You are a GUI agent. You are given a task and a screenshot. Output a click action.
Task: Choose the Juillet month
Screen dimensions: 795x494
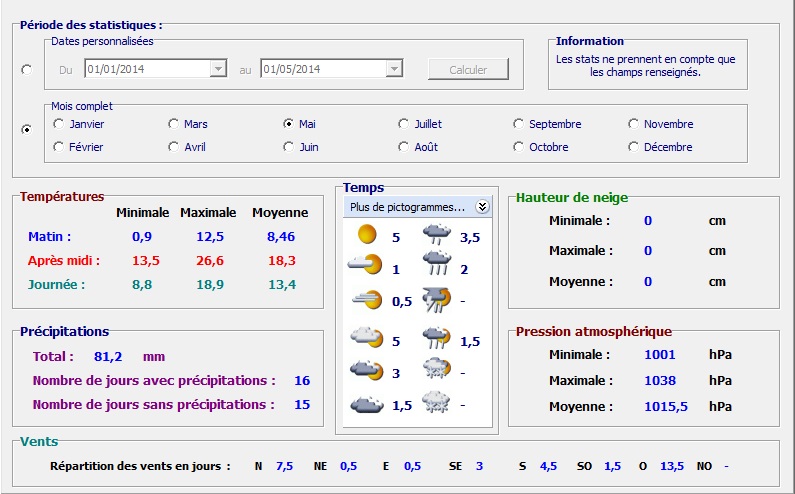tap(420, 124)
